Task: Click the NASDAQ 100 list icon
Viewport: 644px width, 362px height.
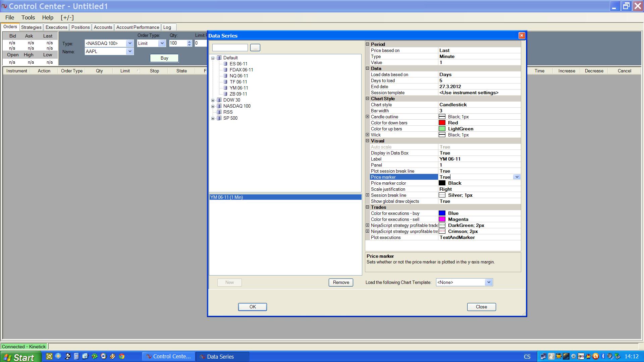Action: [219, 106]
